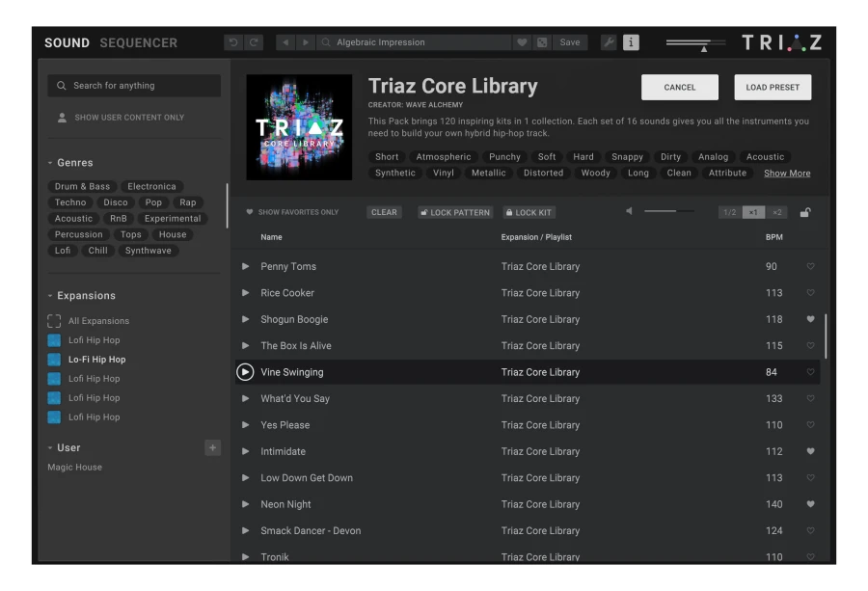
Task: Switch to the SEQUENCER tab
Action: pos(138,42)
